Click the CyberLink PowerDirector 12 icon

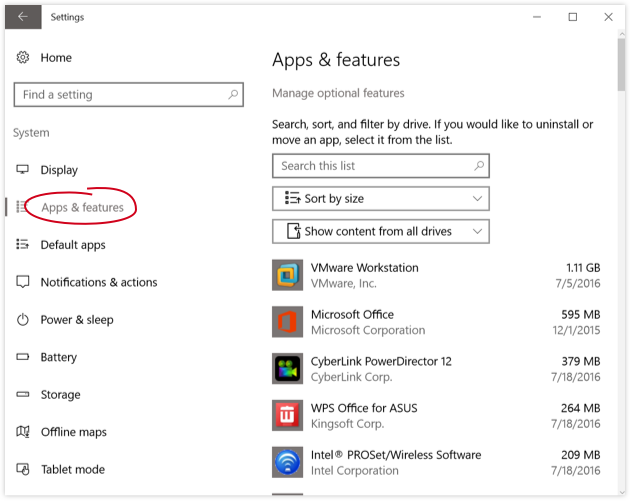pyautogui.click(x=287, y=369)
